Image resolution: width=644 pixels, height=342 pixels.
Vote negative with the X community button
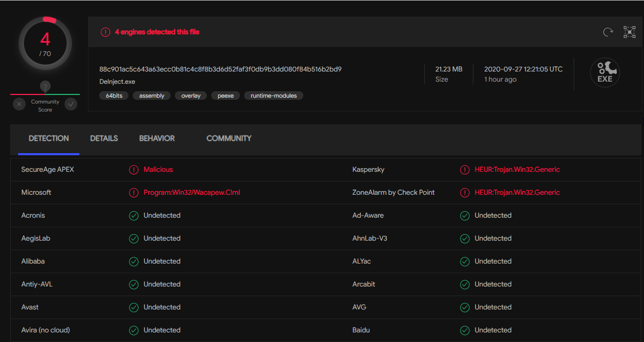pos(20,104)
